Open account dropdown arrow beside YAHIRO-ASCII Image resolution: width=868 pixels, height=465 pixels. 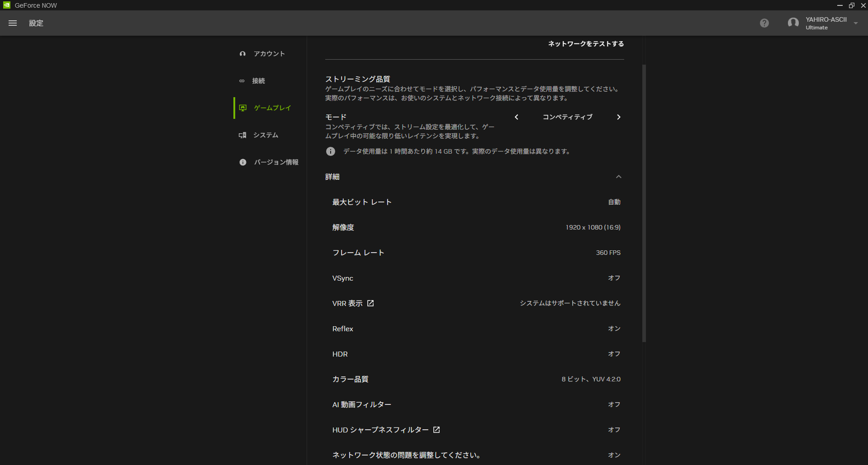click(x=856, y=23)
